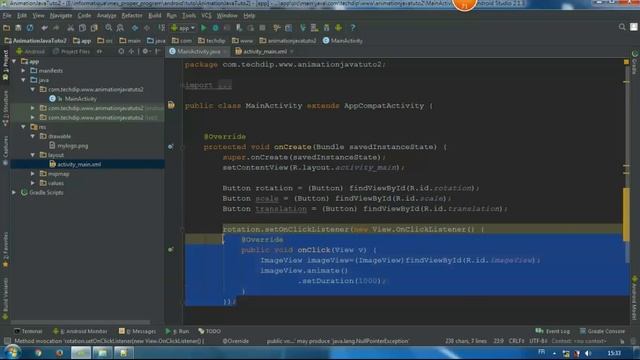
Task: Click the Search Everywhere magnifier icon
Action: [x=622, y=27]
